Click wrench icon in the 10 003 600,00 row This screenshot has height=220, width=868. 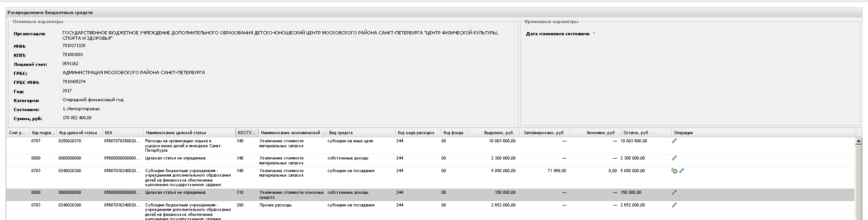(x=674, y=141)
